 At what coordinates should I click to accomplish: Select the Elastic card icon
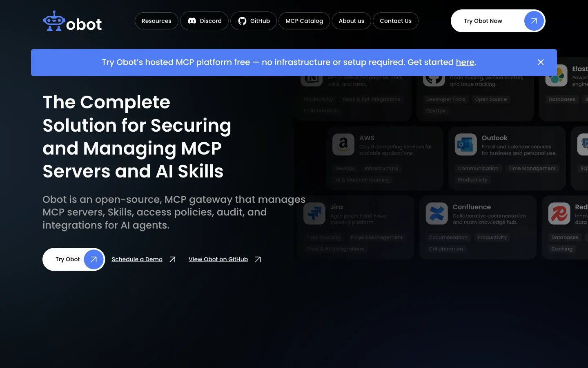pyautogui.click(x=557, y=75)
